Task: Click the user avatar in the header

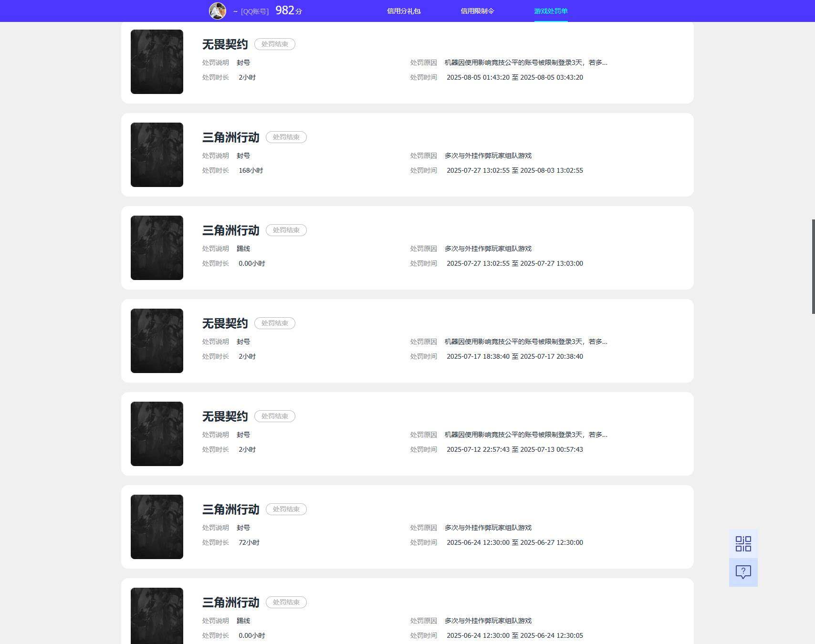Action: 218,10
